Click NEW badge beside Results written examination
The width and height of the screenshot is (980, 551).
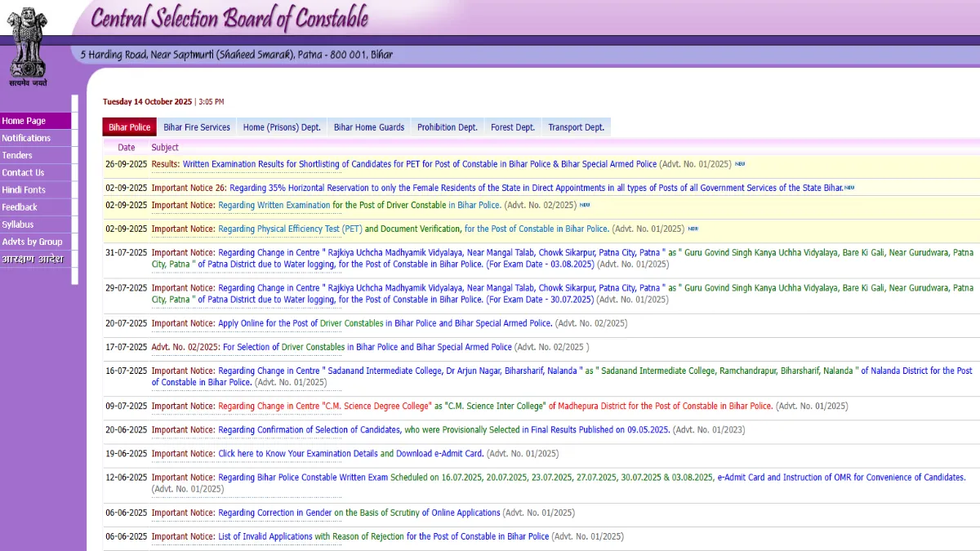pyautogui.click(x=740, y=164)
